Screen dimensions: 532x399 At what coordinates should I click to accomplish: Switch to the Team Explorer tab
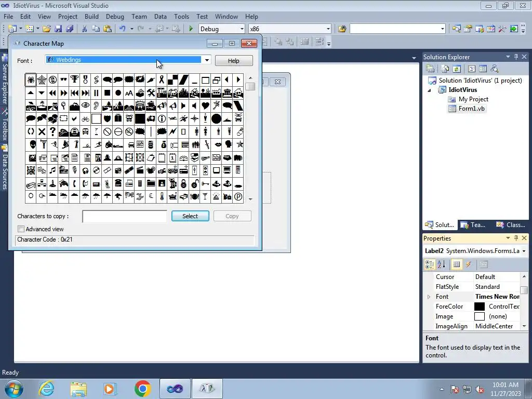tap(474, 224)
